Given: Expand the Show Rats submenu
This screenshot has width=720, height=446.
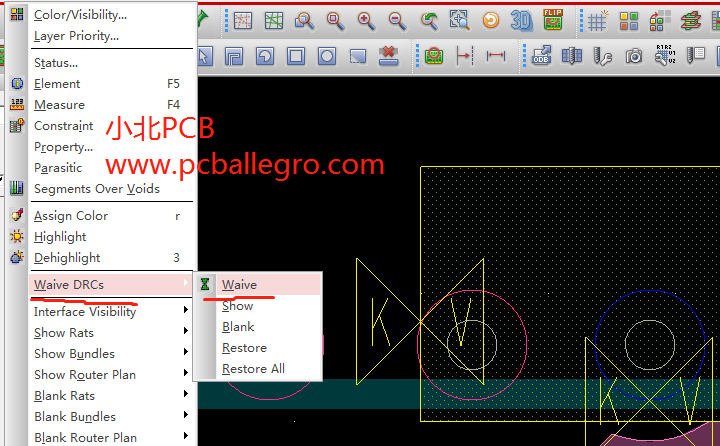Looking at the screenshot, I should (64, 333).
